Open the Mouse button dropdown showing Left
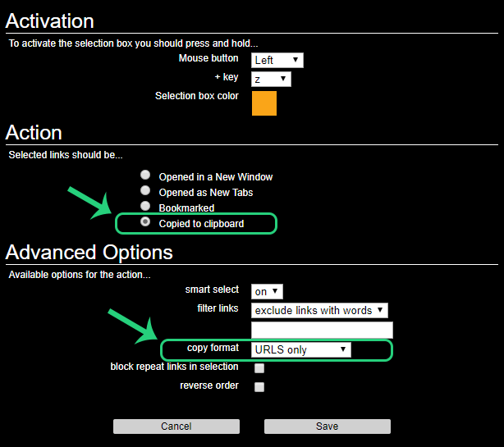 [x=277, y=60]
